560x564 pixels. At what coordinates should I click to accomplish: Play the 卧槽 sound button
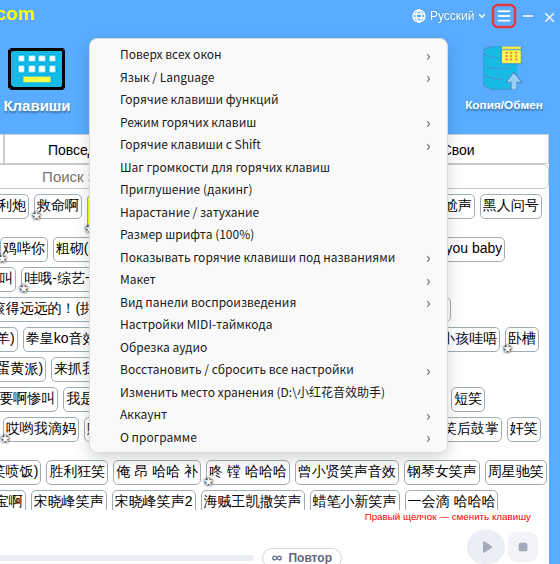coord(522,339)
